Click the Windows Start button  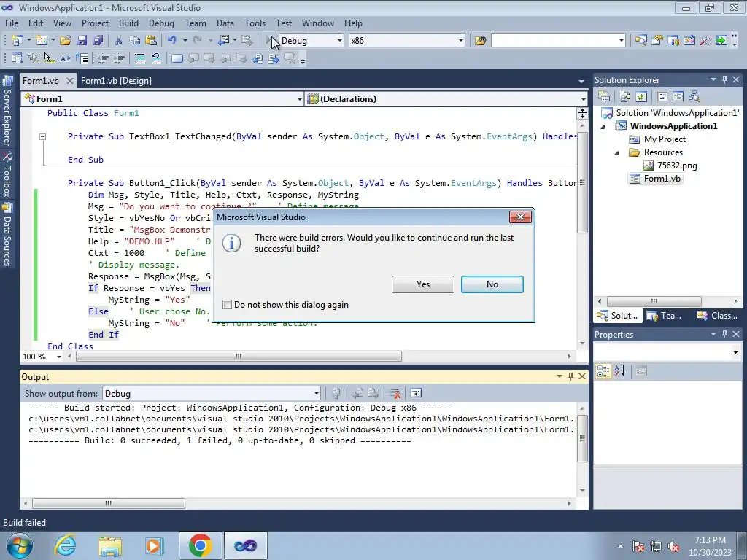[x=18, y=545]
